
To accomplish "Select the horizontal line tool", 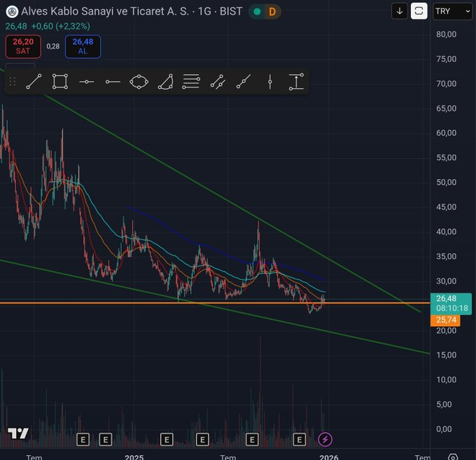I will [87, 82].
